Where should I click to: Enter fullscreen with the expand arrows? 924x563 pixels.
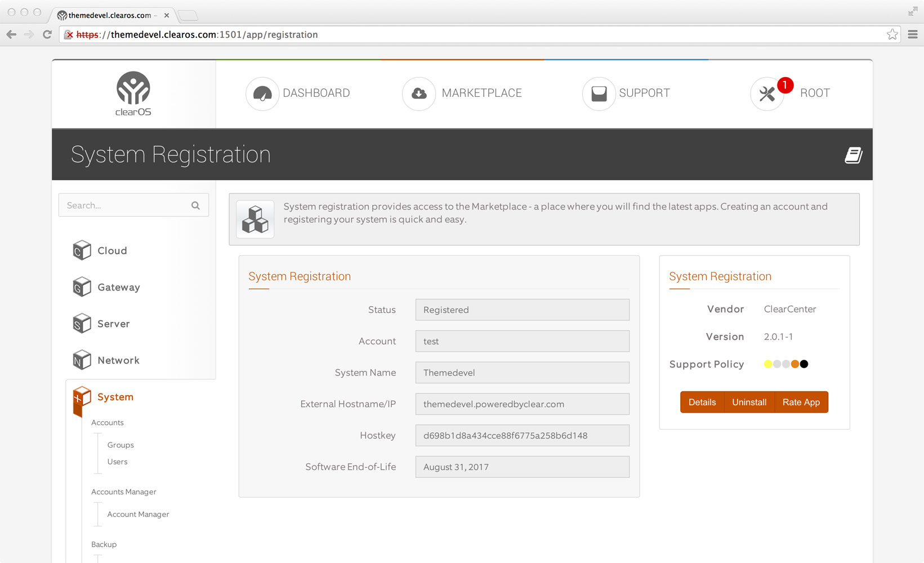click(913, 11)
